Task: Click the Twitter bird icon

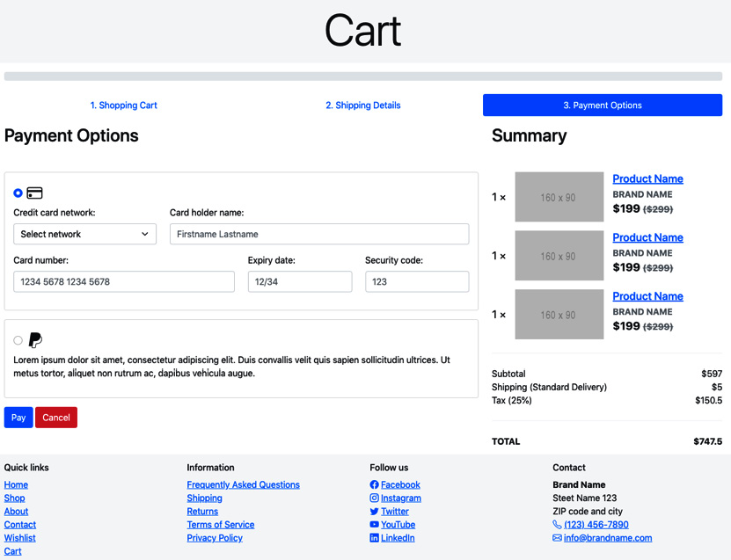Action: coord(373,511)
